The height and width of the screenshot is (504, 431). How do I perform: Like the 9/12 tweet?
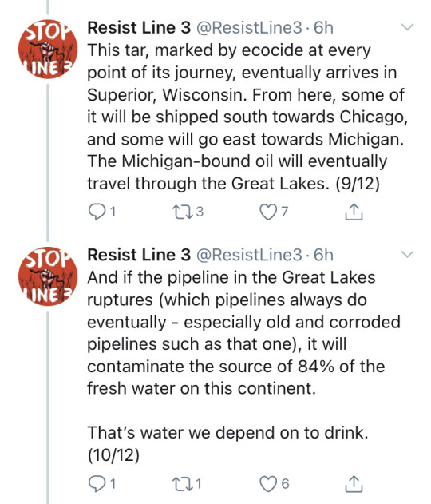coord(268,212)
